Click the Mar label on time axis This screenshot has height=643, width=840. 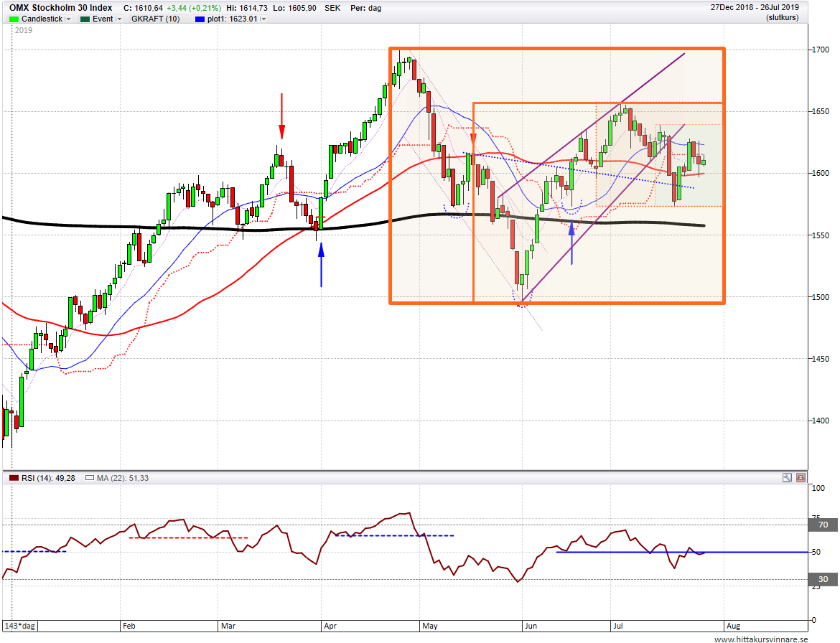228,626
